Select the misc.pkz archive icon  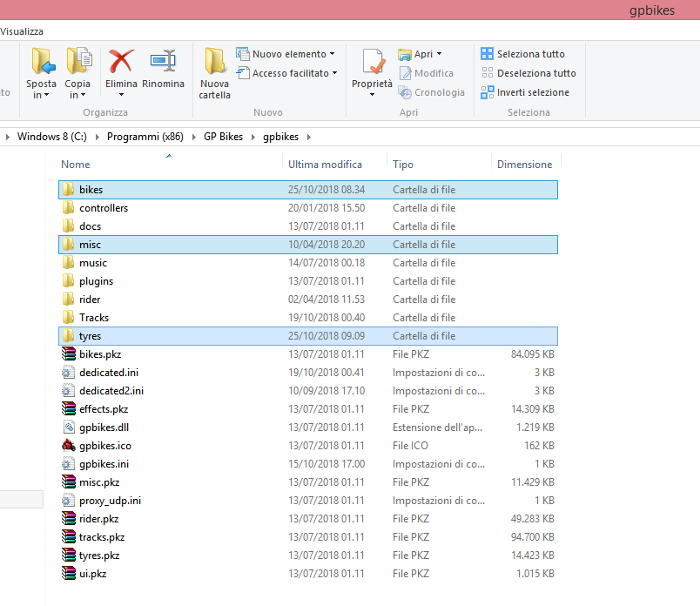[69, 482]
